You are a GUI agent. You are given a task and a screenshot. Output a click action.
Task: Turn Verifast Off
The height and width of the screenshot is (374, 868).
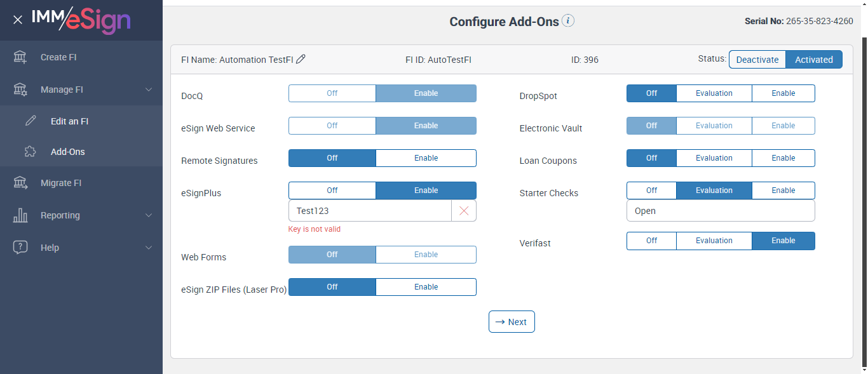click(x=651, y=241)
